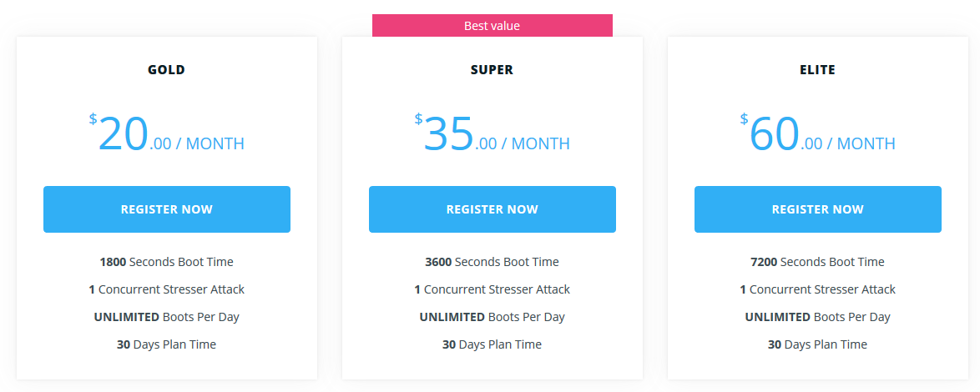Click Gold plan's 30 Days Plan Time line
Screen dimensions: 980x392
(167, 344)
